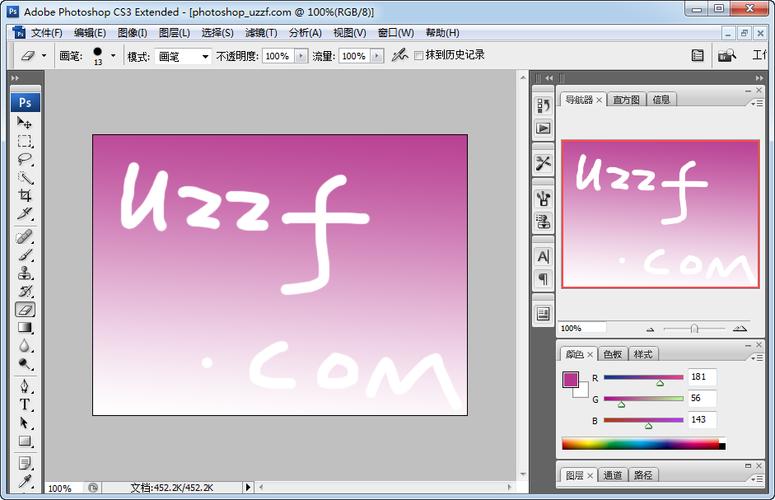The width and height of the screenshot is (775, 500).
Task: Open Character panel icon in dock
Action: coord(543,257)
